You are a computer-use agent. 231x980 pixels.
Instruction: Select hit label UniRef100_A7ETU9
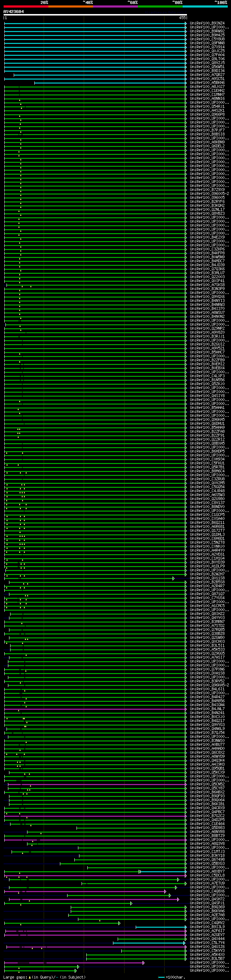(x=208, y=883)
